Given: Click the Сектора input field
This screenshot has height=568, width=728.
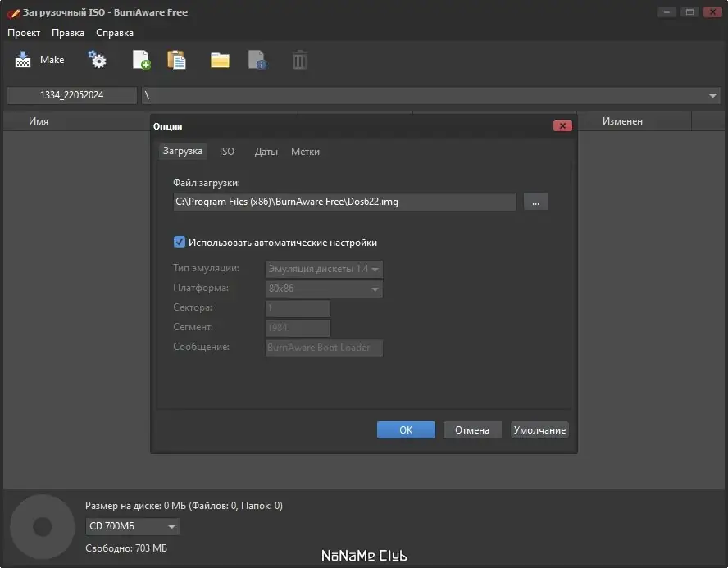Looking at the screenshot, I should coord(298,308).
